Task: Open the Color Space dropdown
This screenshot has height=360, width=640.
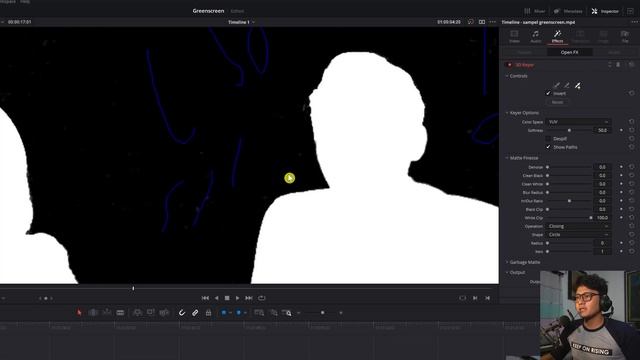Action: [578, 122]
